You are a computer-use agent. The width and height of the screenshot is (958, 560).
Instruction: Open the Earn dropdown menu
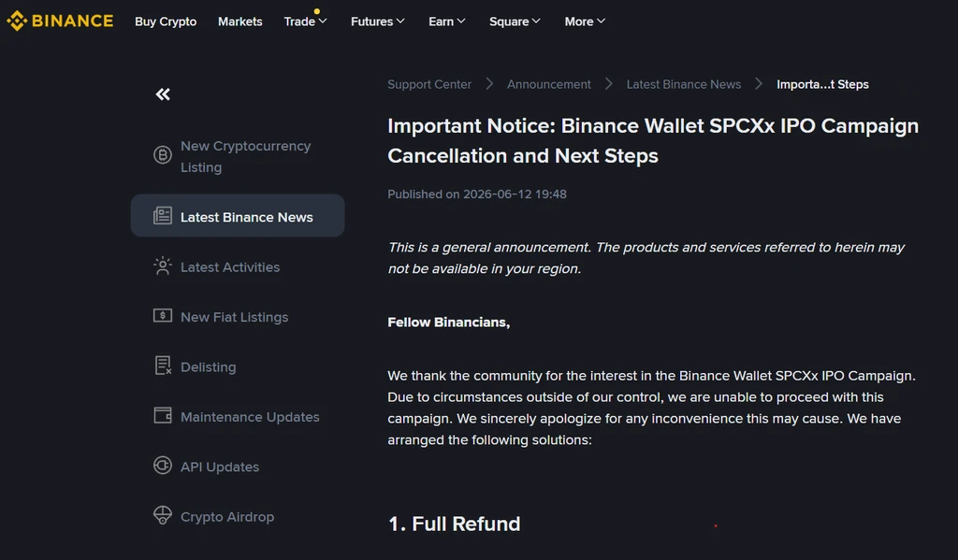tap(446, 22)
